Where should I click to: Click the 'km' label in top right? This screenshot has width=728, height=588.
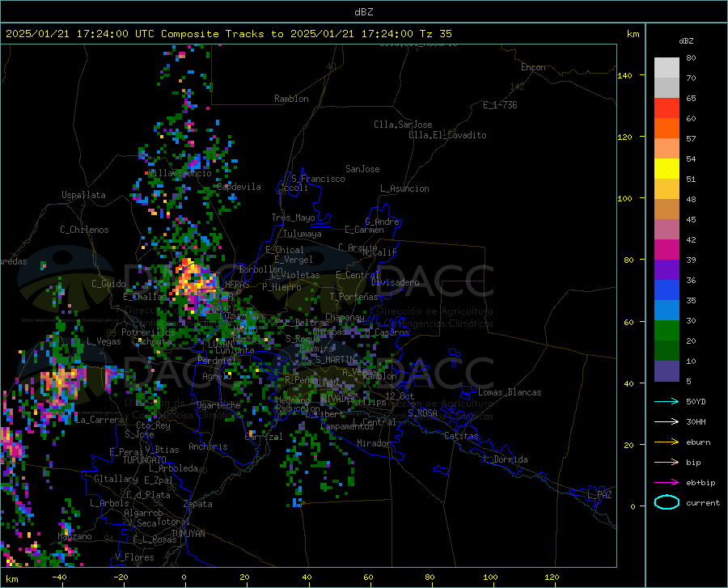[x=633, y=34]
